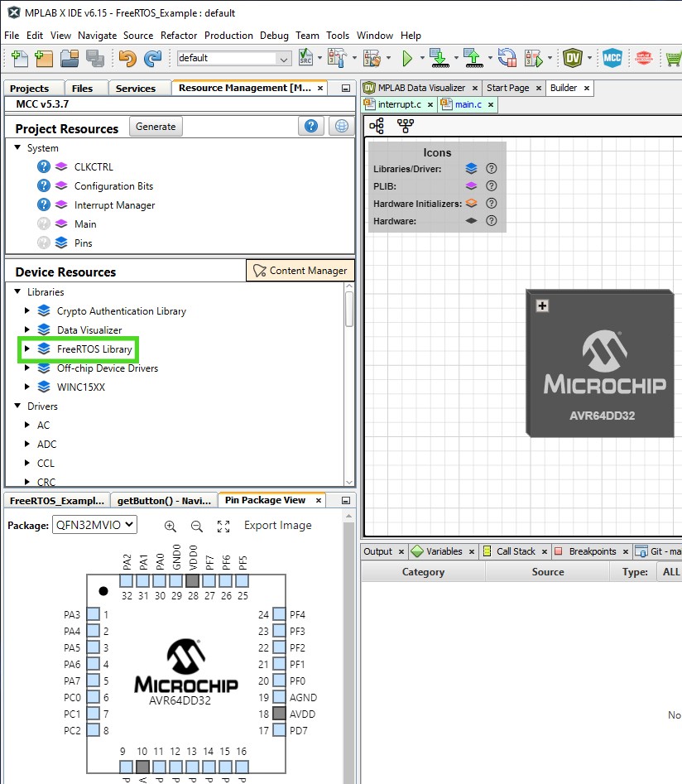Screen dimensions: 682x784
Task: Click the Generate button
Action: 156,127
